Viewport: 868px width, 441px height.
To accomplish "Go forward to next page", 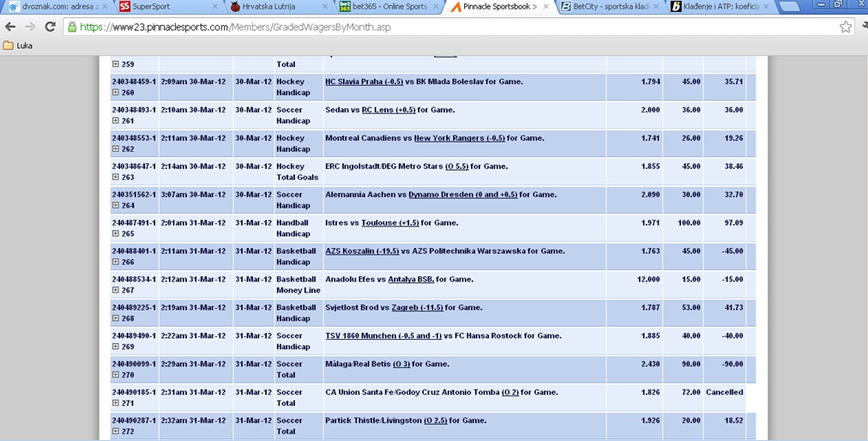I will (30, 27).
